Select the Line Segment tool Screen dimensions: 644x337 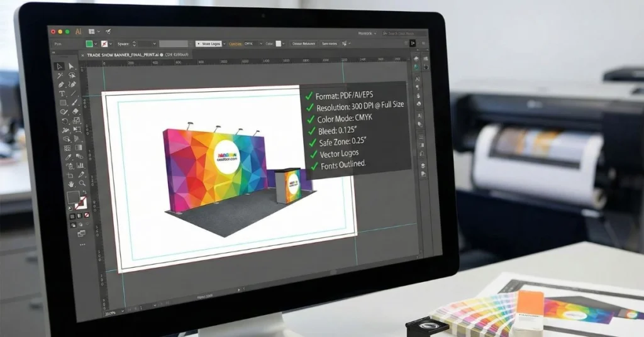tap(74, 94)
